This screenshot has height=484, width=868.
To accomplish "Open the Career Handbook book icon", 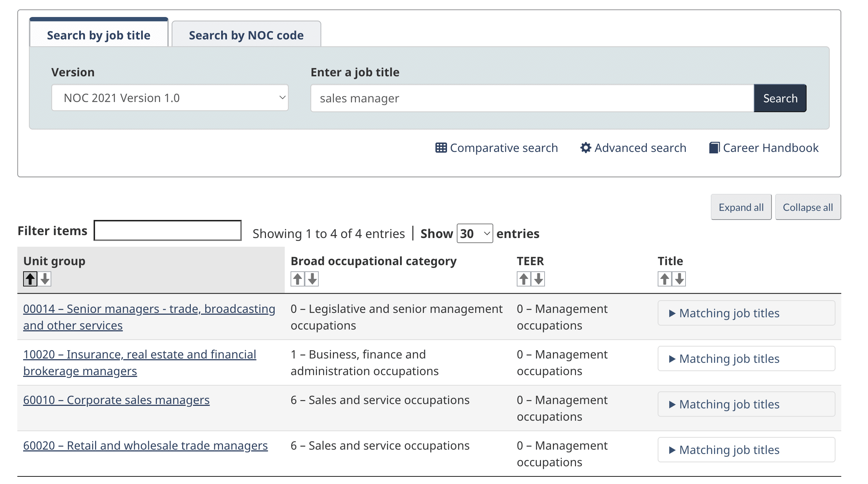I will point(714,148).
